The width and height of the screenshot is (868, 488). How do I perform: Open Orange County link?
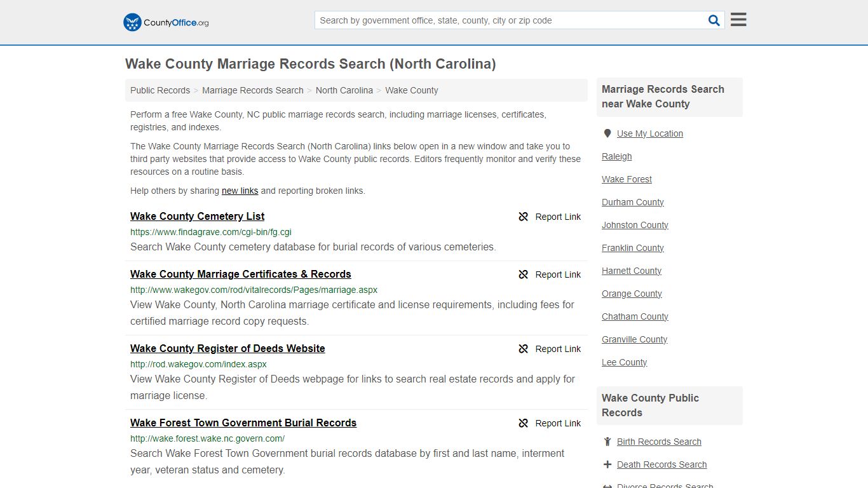coord(632,294)
